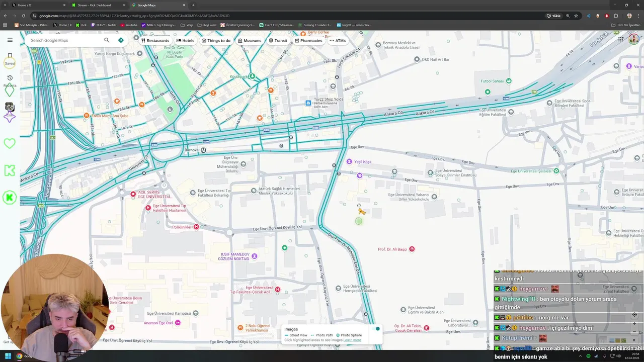Select the Futbol Sahası green marker
This screenshot has width=644, height=362.
coord(509,81)
